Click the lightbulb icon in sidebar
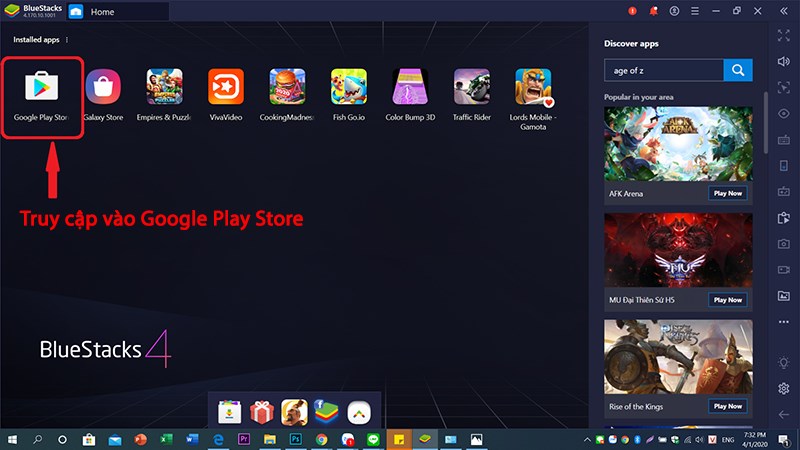 click(784, 362)
